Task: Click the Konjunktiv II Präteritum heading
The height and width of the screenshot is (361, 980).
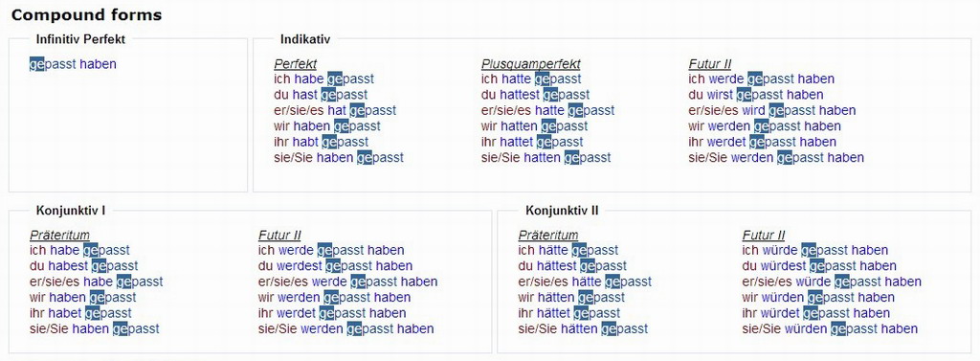Action: pos(548,236)
